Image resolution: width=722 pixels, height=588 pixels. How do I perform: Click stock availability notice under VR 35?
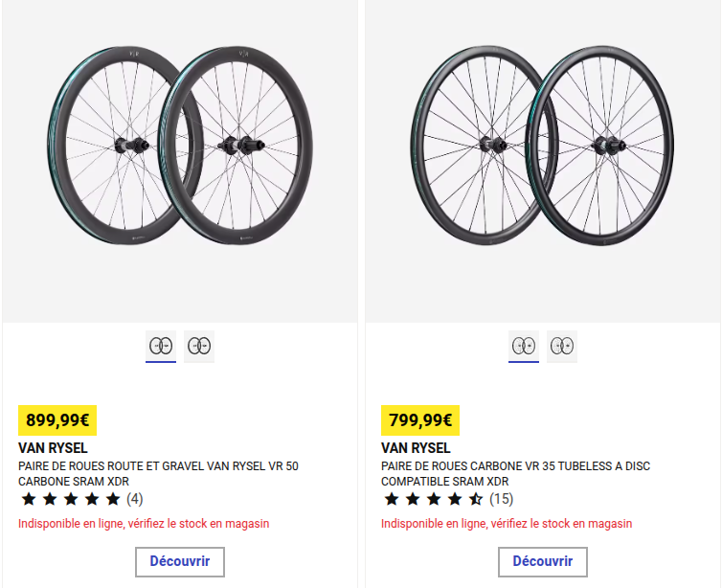click(x=507, y=524)
